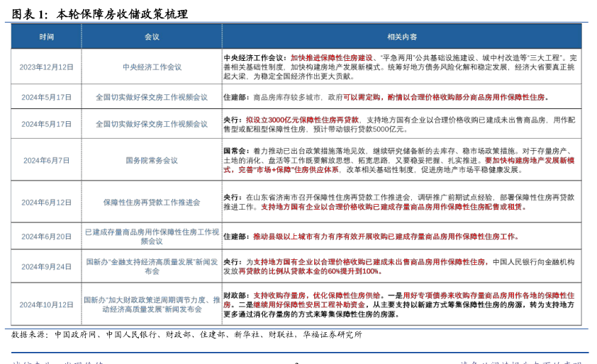The width and height of the screenshot is (597, 364).
Task: Click the content cell starting '国常会:'
Action: (402, 160)
